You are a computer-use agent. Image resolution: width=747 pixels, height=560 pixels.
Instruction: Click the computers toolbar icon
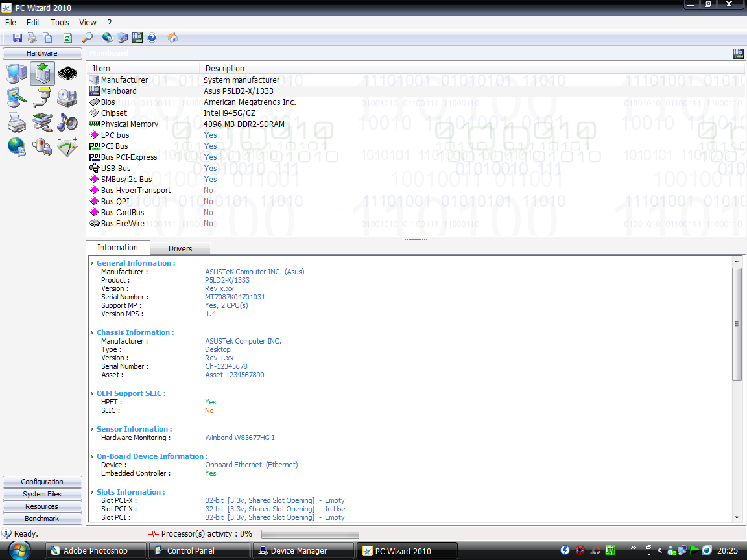[x=123, y=38]
